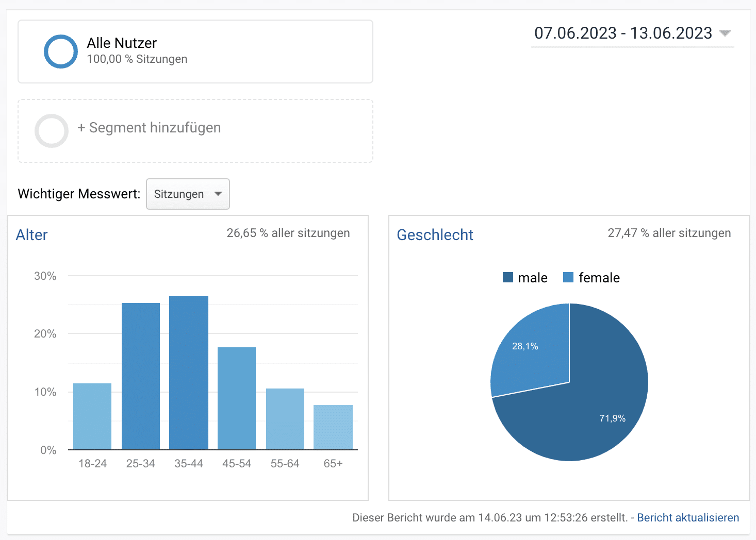Click Bericht aktualisieren link
The height and width of the screenshot is (540, 756).
[x=688, y=518]
